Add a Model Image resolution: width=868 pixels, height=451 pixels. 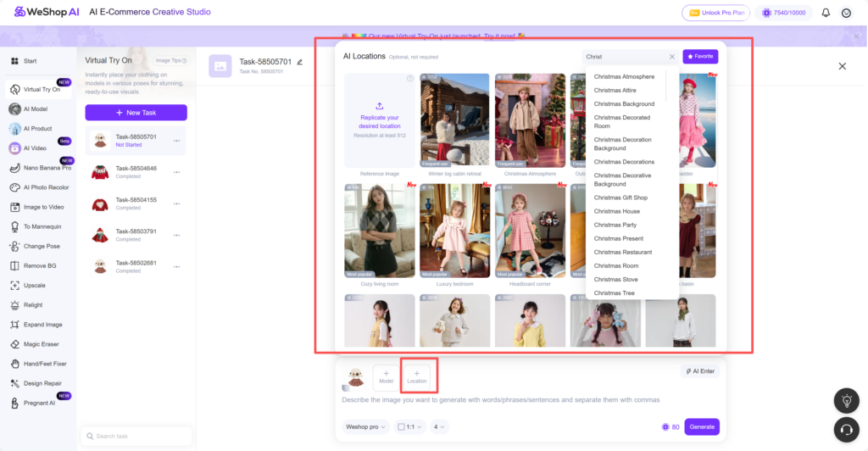[x=386, y=377]
